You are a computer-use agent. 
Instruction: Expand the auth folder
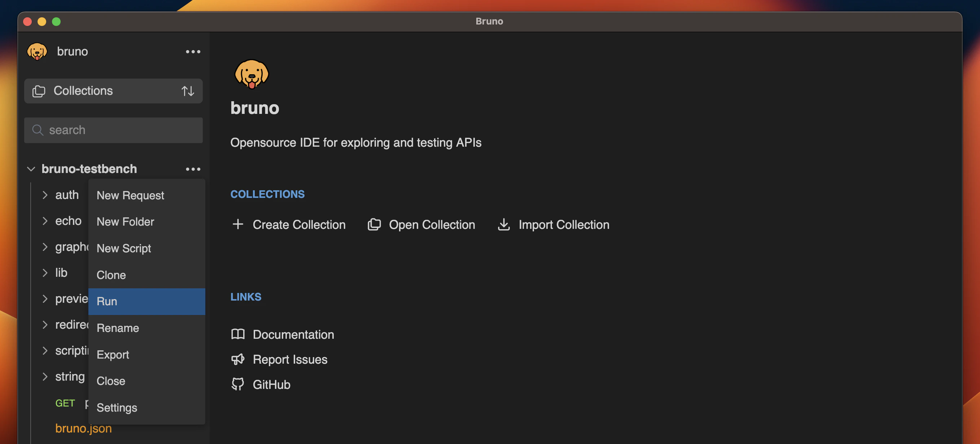click(x=45, y=195)
